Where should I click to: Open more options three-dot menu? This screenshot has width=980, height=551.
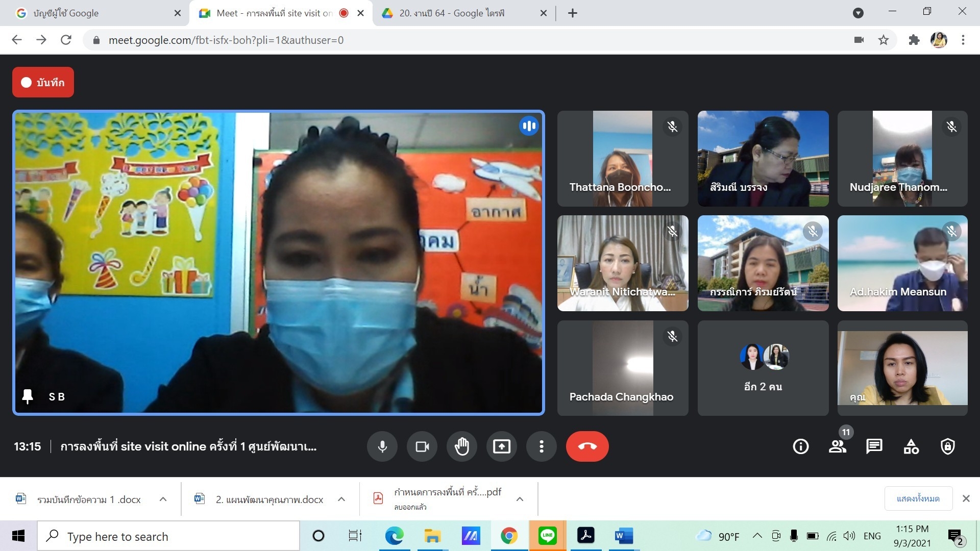542,446
